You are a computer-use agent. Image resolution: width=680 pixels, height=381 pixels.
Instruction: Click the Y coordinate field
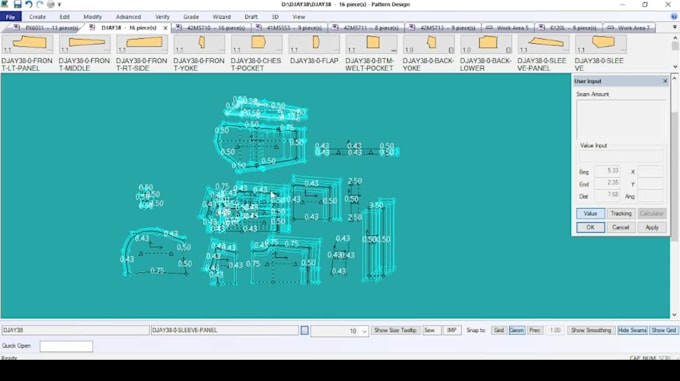(x=651, y=184)
